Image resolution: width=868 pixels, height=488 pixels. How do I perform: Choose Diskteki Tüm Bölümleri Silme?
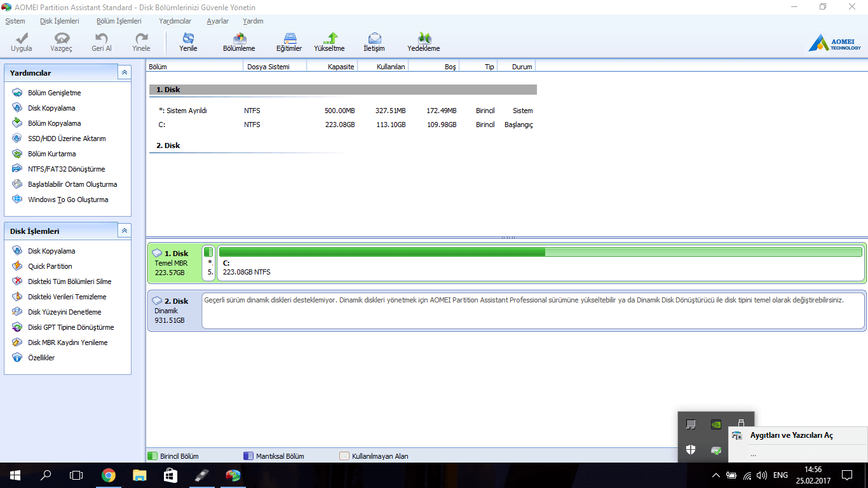tap(69, 281)
